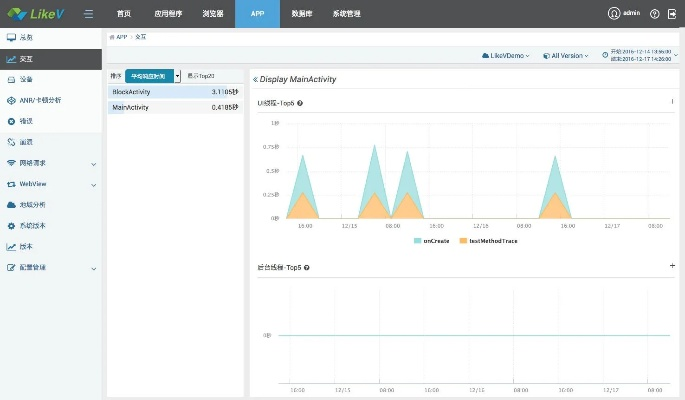This screenshot has height=400, width=685.
Task: Click the LikeV logo
Action: pos(36,14)
